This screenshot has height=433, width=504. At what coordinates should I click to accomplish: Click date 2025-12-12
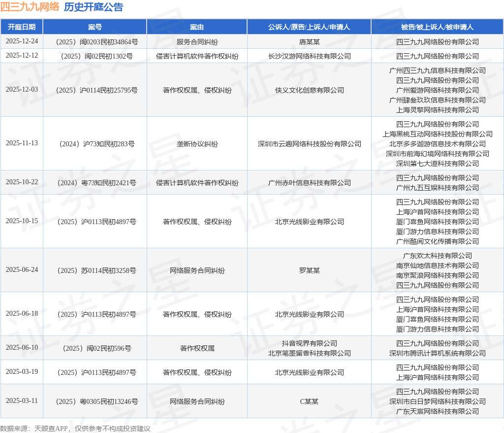coord(22,55)
